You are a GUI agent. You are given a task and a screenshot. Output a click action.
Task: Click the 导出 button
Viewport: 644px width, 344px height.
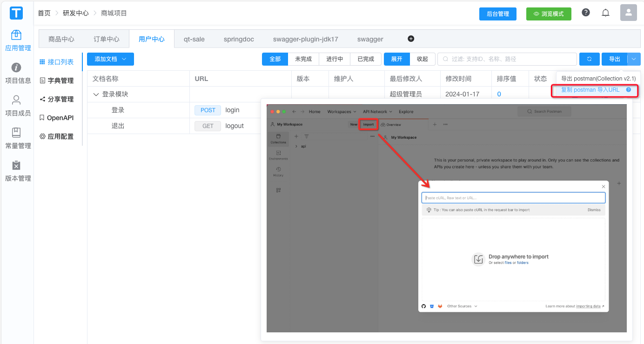pyautogui.click(x=615, y=59)
